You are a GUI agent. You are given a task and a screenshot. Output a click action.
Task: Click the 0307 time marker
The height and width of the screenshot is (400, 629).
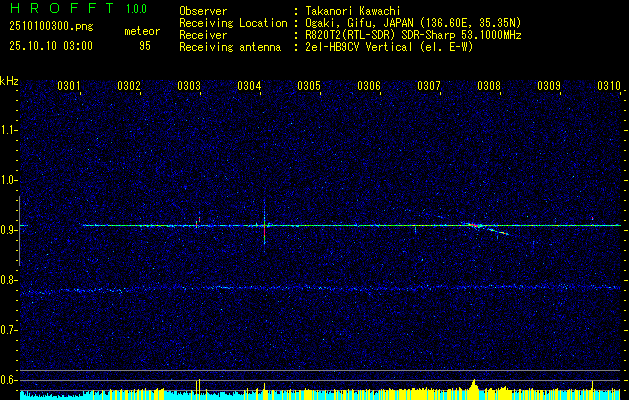tap(429, 85)
